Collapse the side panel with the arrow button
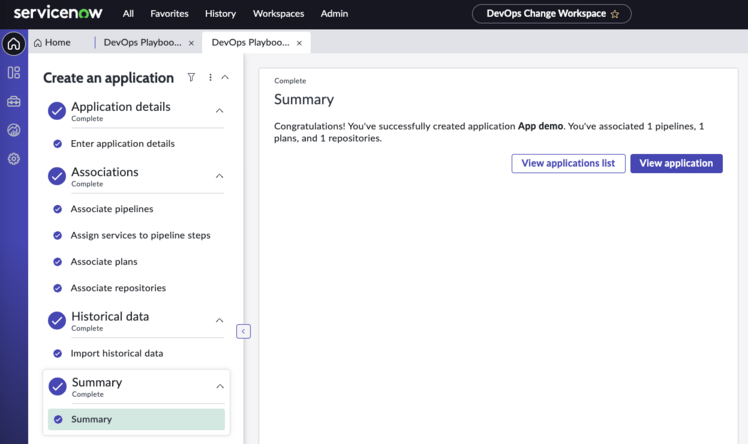Viewport: 748px width, 444px height. tap(243, 331)
